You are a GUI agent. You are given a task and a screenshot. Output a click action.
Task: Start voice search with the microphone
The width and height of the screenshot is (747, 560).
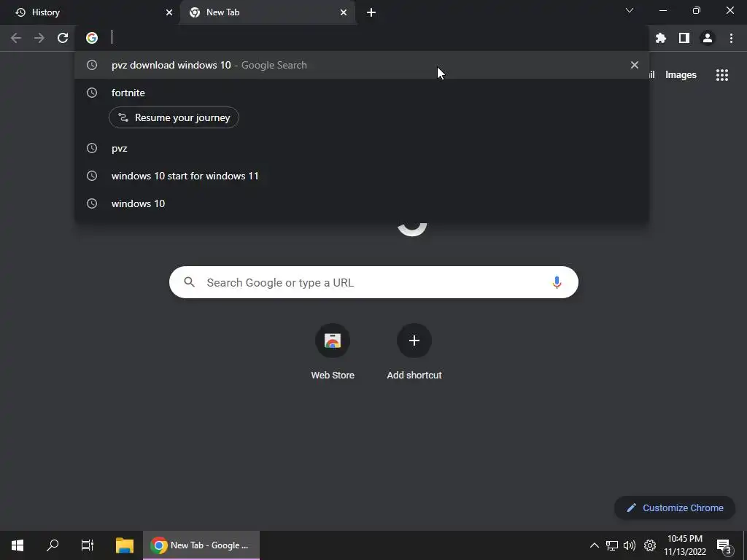(557, 282)
